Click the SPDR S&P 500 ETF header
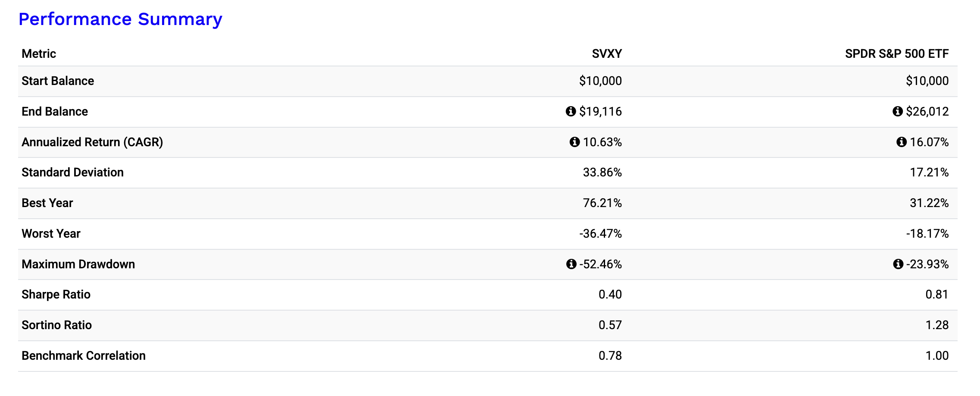980x396 pixels. (x=896, y=53)
